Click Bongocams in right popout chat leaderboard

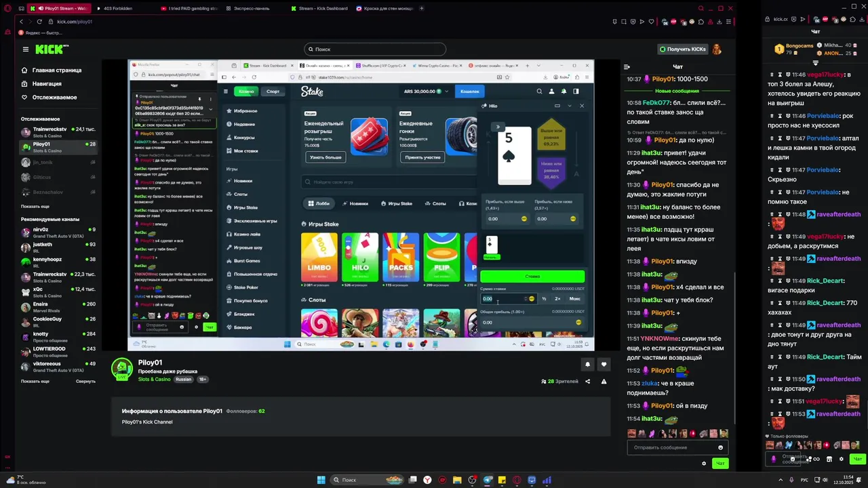click(x=800, y=45)
